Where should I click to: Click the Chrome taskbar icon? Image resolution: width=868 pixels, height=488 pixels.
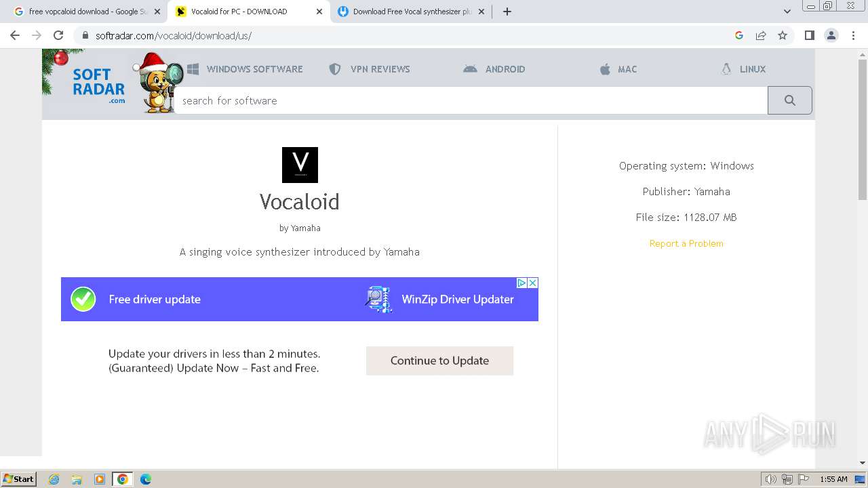click(x=123, y=479)
